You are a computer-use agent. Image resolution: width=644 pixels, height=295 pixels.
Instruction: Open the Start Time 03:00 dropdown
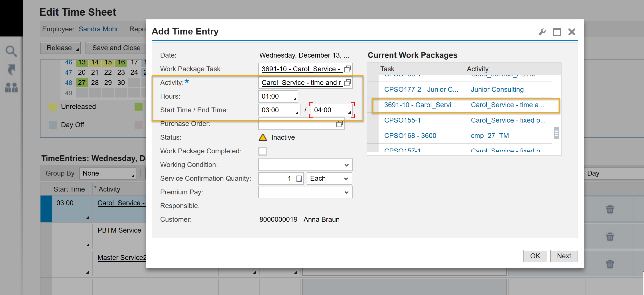296,112
